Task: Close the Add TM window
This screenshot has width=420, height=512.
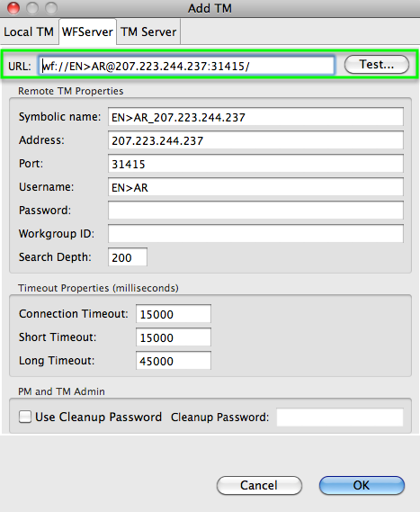Action: [13, 8]
